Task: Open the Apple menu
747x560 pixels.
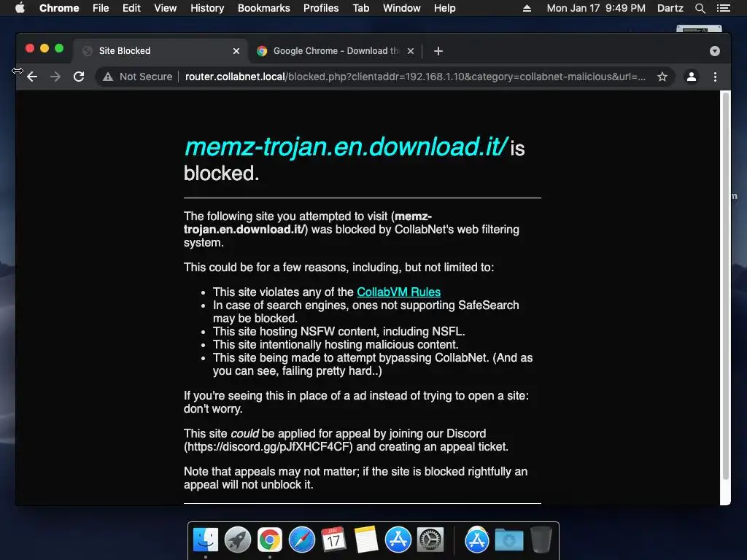Action: click(20, 8)
